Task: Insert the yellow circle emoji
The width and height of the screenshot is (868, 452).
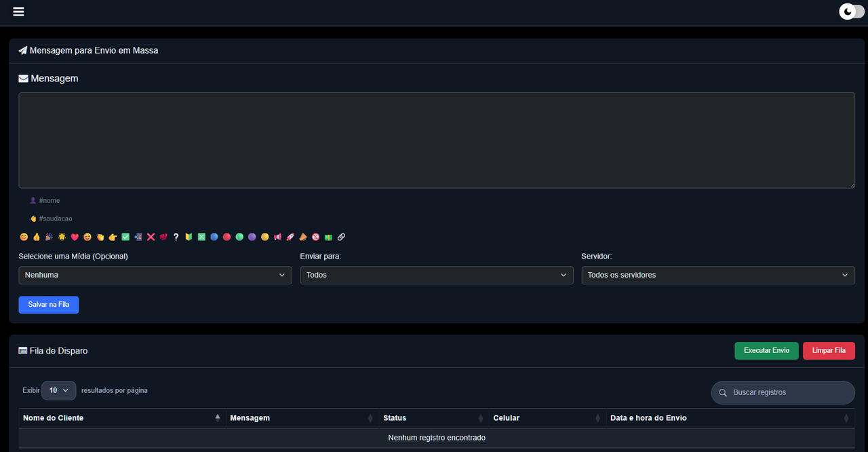Action: (264, 237)
